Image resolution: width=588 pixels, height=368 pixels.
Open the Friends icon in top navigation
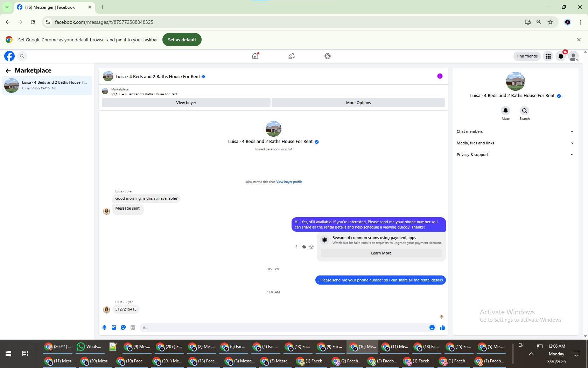coord(292,56)
